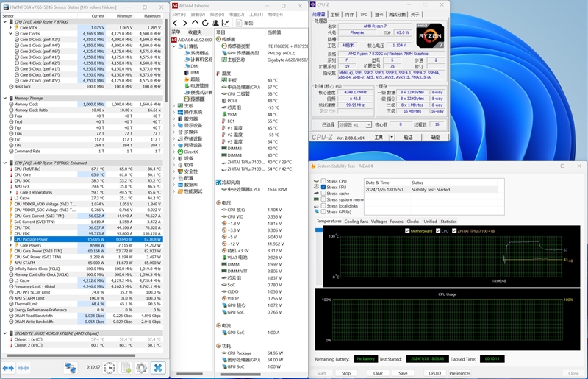Select 超频 item in AIDA64 tree
588x379 pixels.
192,79
